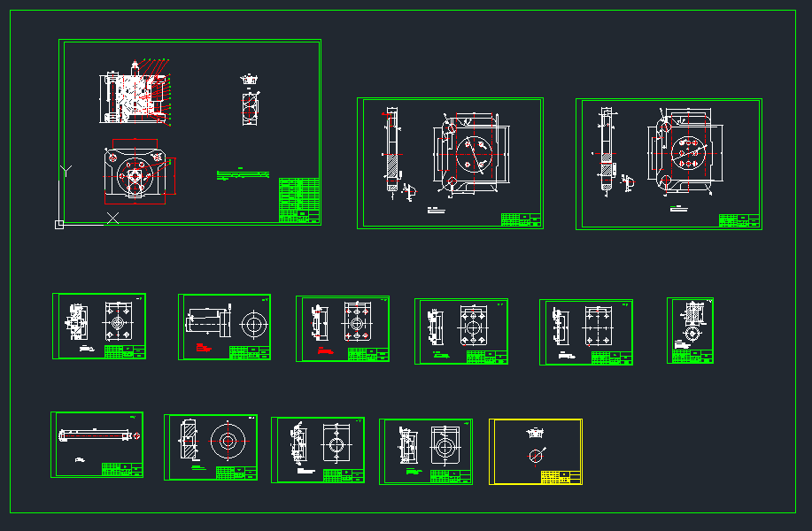This screenshot has height=531, width=812.
Task: Click the UCS origin square marker
Action: click(x=59, y=225)
